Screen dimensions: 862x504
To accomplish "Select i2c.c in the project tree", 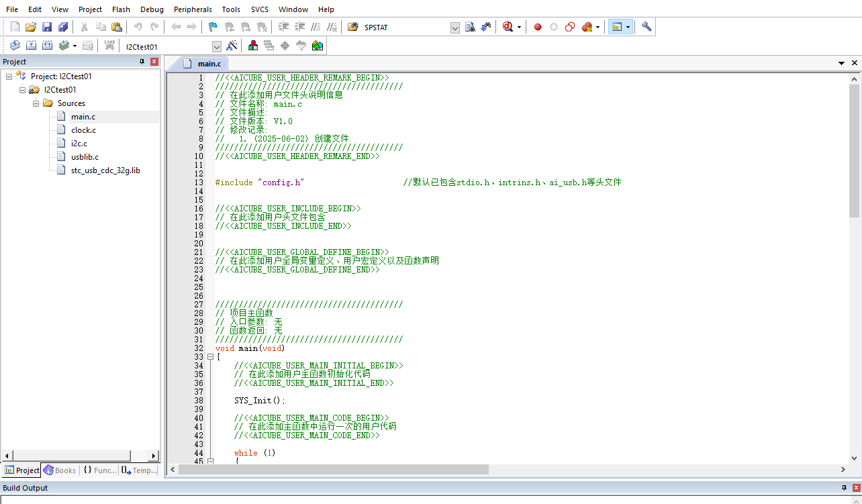I will point(79,144).
